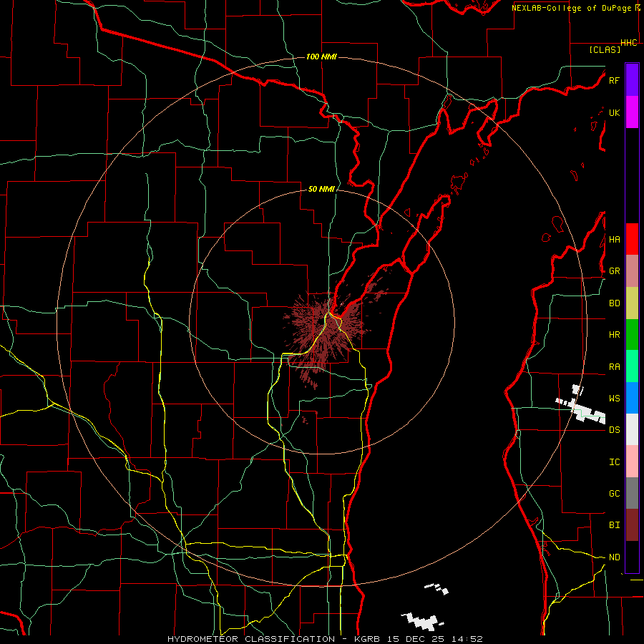Screen dimensions: 644x644
Task: Click the GC gray legend swatch
Action: click(x=632, y=493)
